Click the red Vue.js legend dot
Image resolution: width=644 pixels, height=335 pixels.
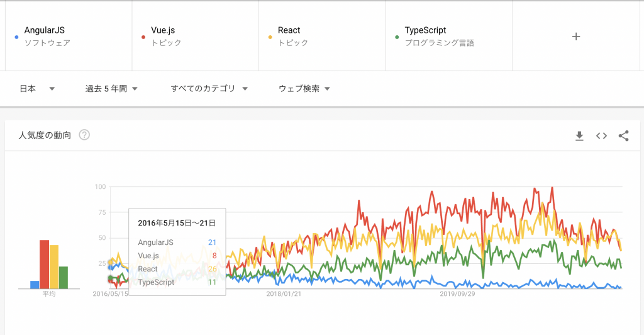click(143, 37)
